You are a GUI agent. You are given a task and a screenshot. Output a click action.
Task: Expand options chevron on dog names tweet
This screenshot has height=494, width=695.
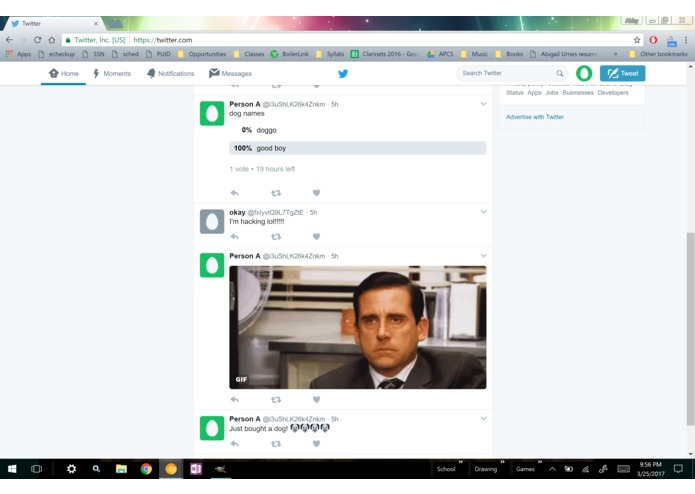coord(483,104)
